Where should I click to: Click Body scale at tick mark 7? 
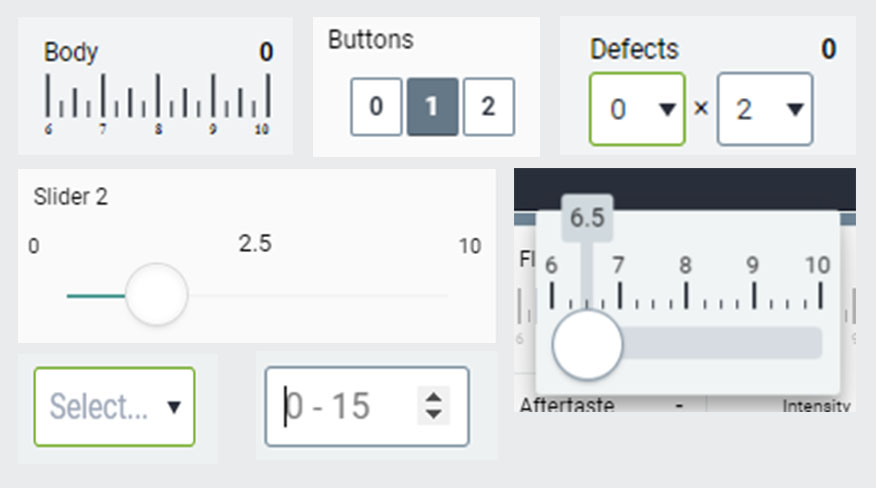coord(103,96)
